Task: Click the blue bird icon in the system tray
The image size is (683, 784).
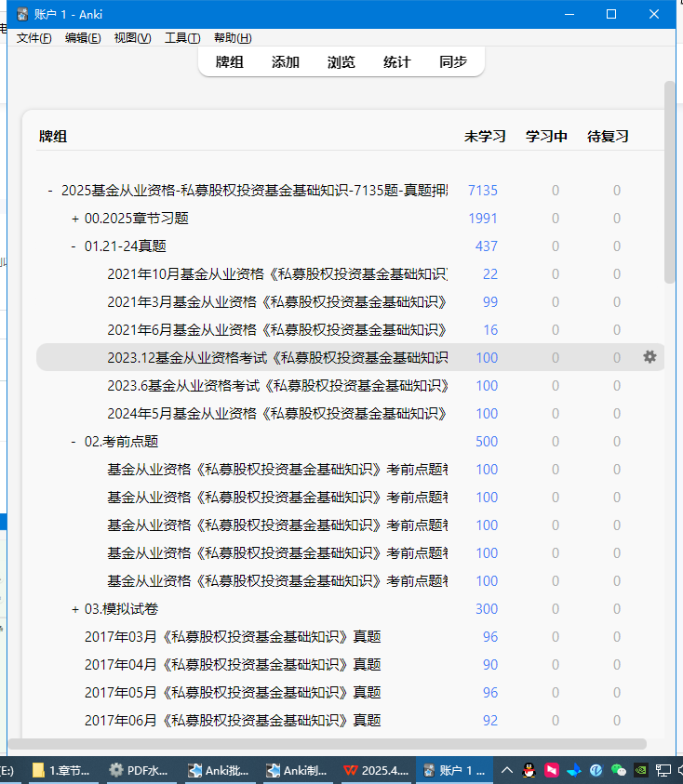Action: coord(574,770)
